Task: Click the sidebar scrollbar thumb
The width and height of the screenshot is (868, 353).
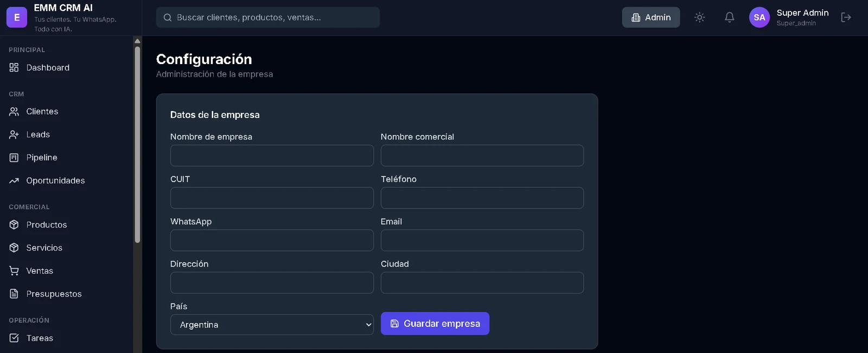Action: 137,144
